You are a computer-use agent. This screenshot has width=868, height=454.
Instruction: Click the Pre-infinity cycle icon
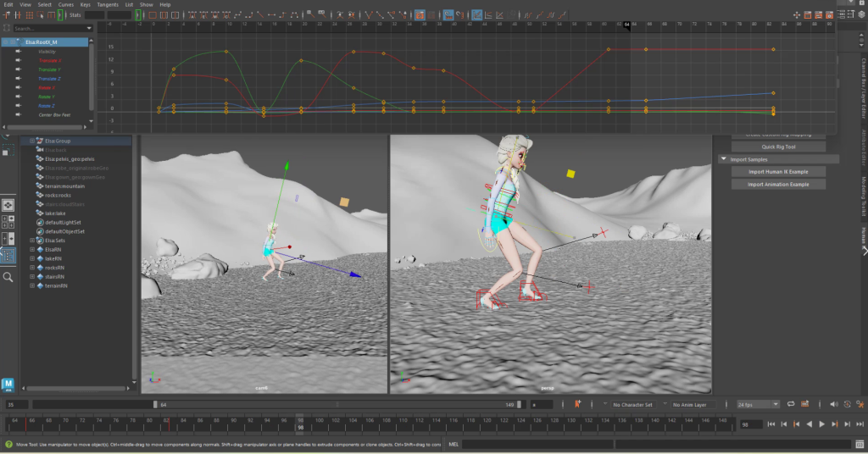528,15
